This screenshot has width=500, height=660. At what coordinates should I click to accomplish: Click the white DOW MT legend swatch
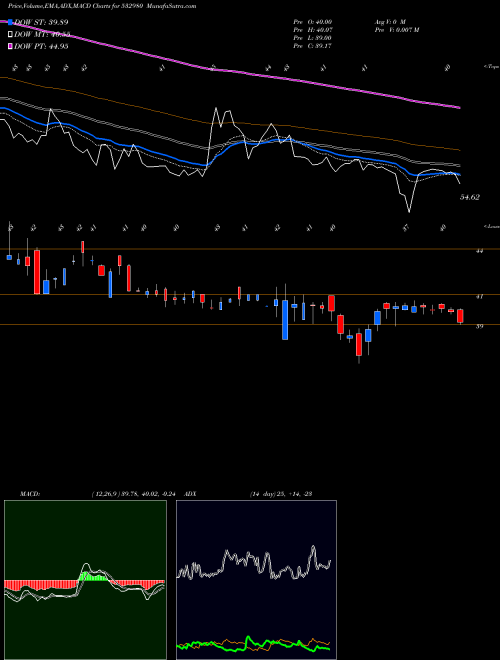click(x=10, y=35)
